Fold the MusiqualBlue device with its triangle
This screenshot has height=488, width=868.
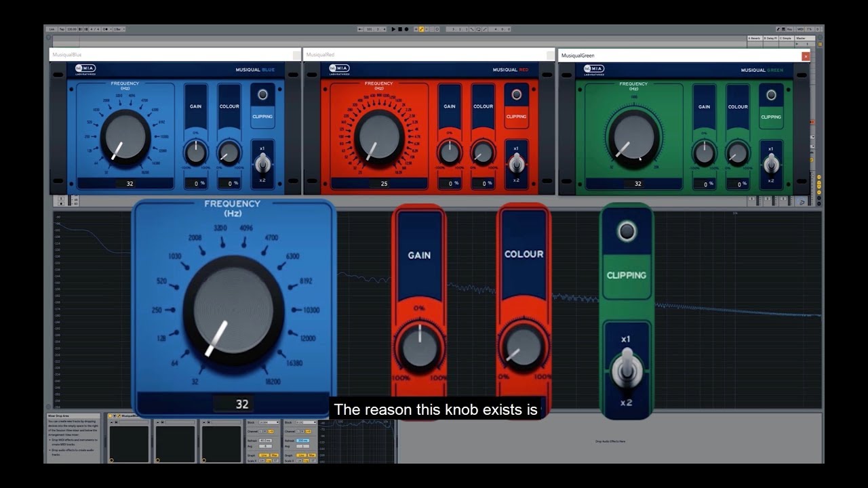click(x=115, y=415)
